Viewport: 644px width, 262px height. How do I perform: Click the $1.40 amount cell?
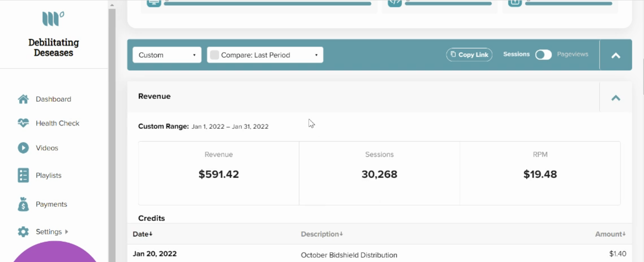[618, 254]
